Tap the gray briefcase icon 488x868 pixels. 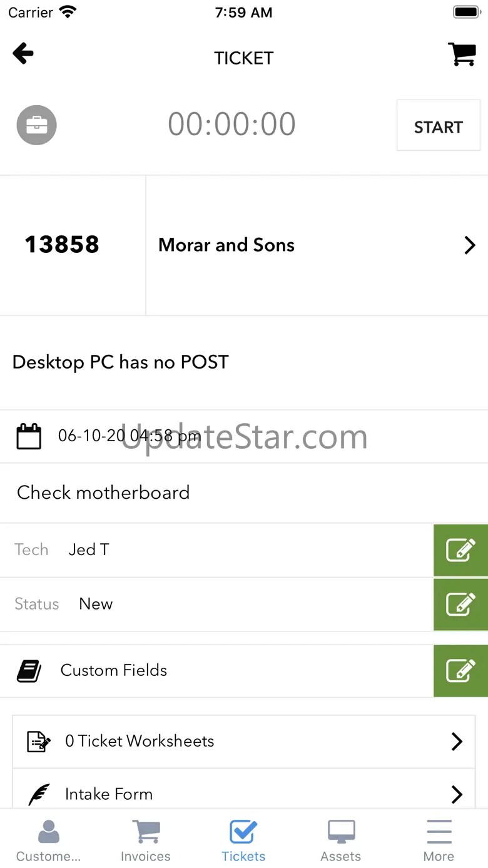[x=36, y=125]
